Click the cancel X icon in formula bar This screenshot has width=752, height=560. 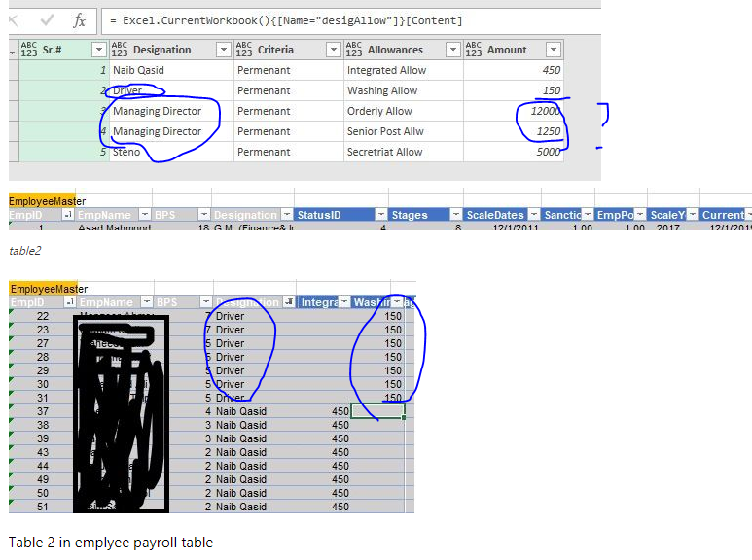14,20
